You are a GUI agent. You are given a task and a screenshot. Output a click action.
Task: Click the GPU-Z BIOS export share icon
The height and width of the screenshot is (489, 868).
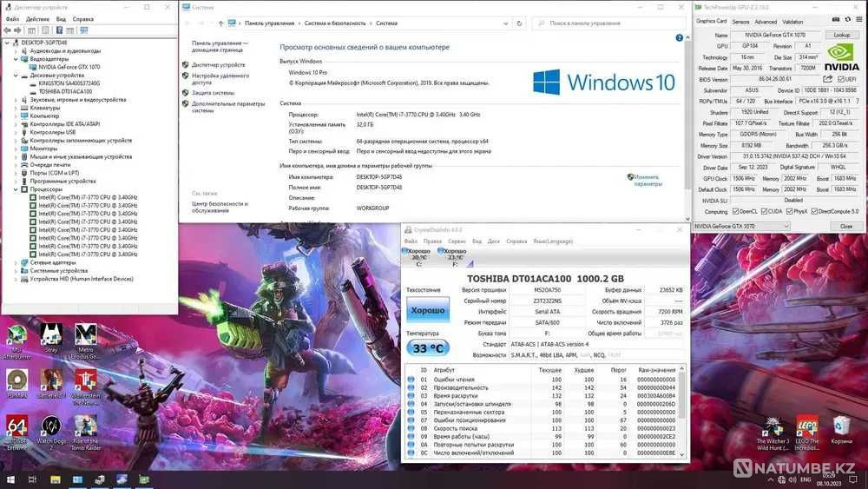tap(827, 79)
